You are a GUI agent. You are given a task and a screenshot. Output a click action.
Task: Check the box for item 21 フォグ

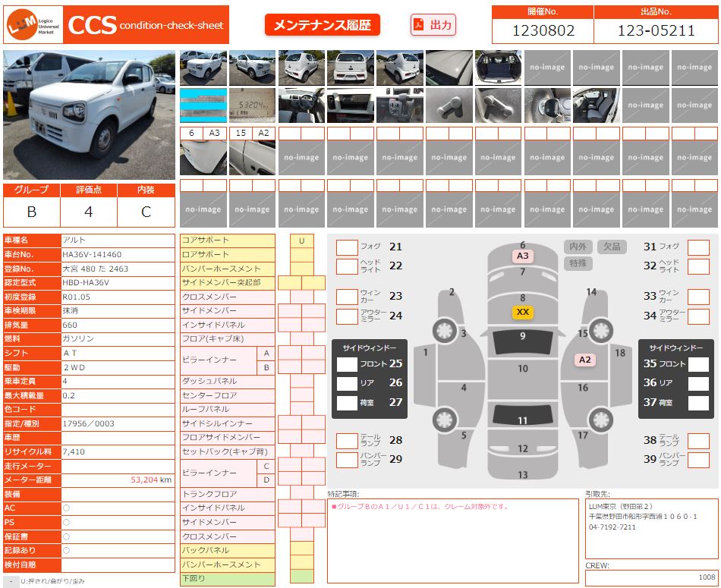[x=347, y=247]
